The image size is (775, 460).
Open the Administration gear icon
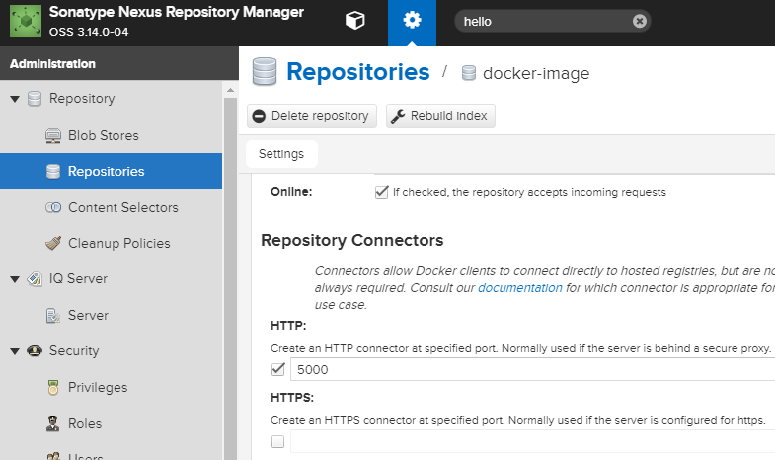(x=412, y=20)
